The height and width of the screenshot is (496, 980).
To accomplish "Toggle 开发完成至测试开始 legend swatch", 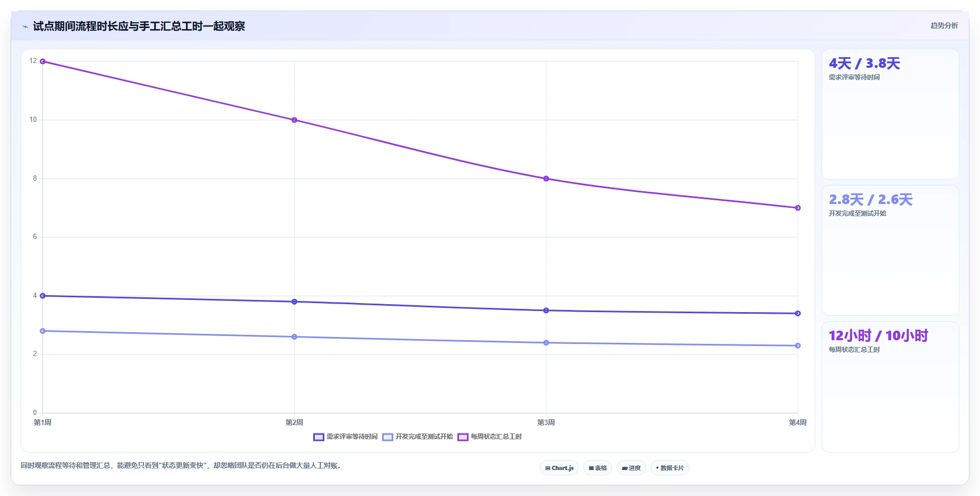I will coord(387,437).
